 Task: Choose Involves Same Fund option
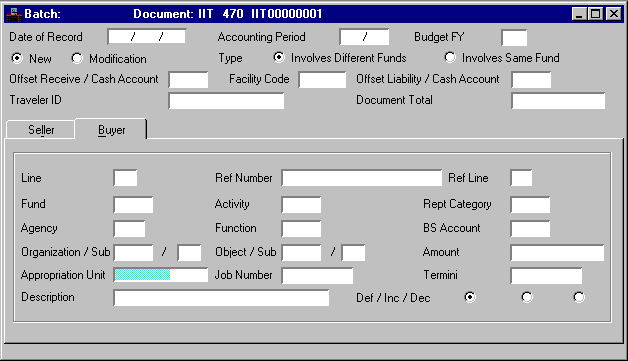tap(450, 57)
